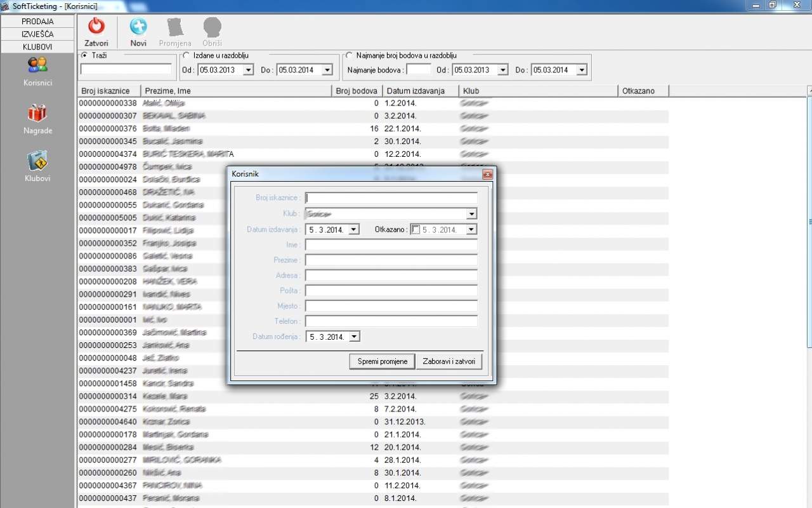Click the Zatvori power icon
This screenshot has width=812, height=508.
96,27
